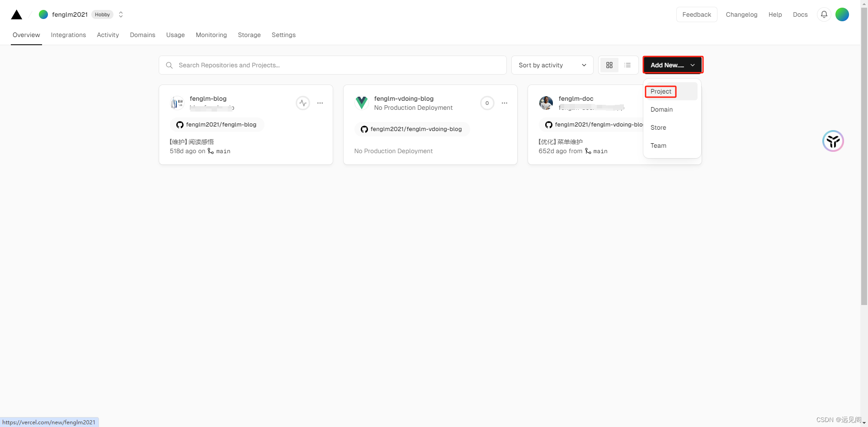868x427 pixels.
Task: Click fenglm-vdoing-blog status circle icon
Action: click(x=487, y=103)
